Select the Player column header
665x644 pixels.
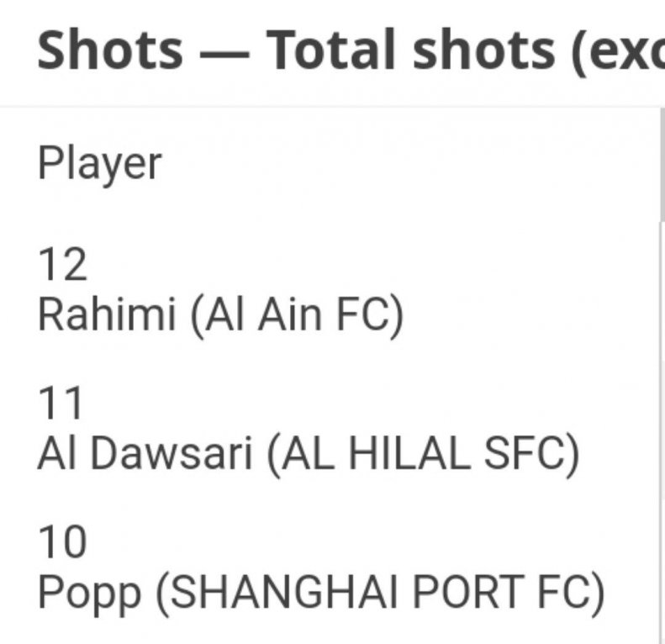[x=99, y=163]
